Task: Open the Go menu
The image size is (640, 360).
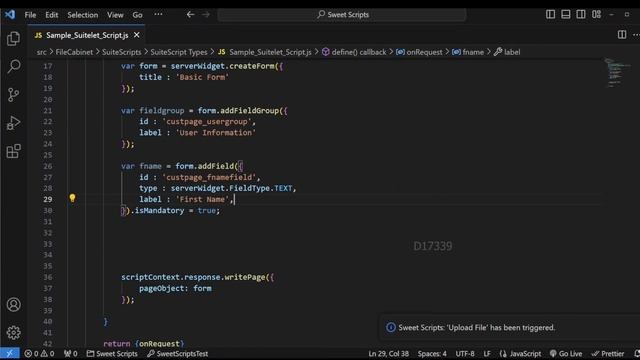Action: (137, 15)
